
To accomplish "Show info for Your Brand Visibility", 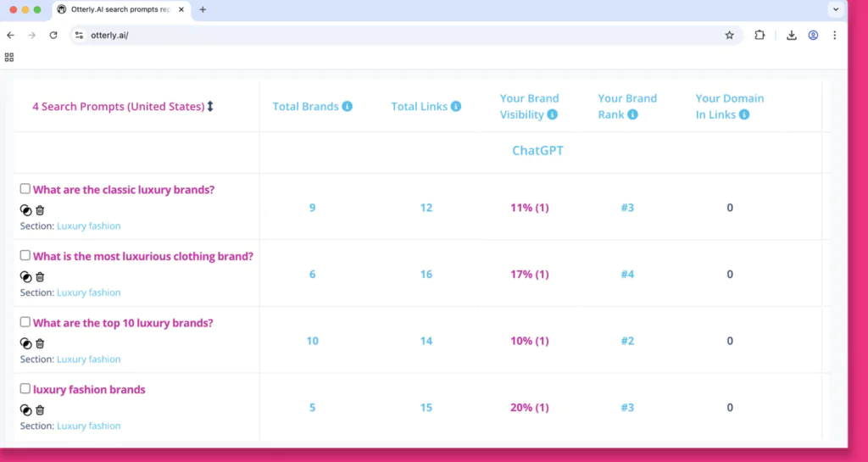I will click(x=552, y=114).
